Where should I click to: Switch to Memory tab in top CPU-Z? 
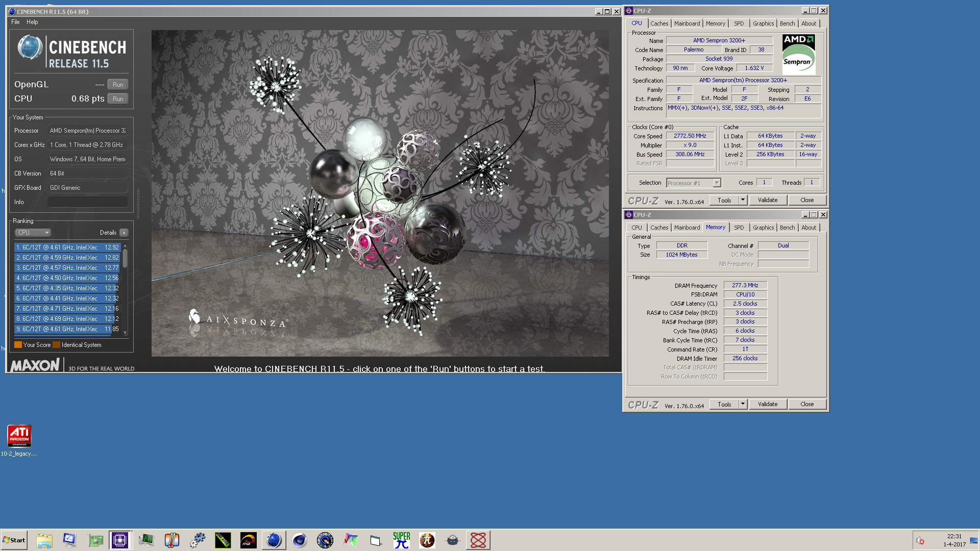click(716, 23)
